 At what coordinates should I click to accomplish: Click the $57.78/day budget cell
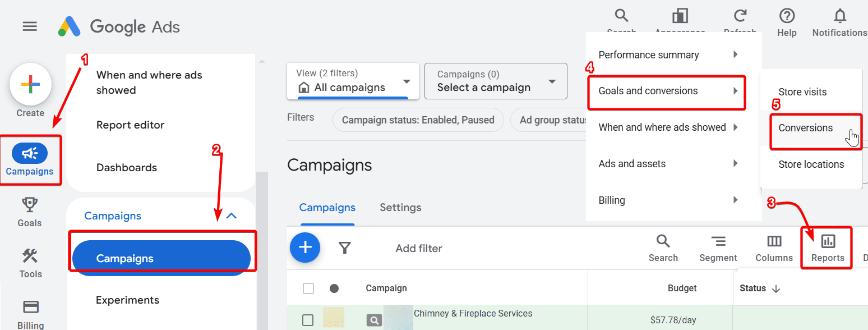tap(673, 320)
